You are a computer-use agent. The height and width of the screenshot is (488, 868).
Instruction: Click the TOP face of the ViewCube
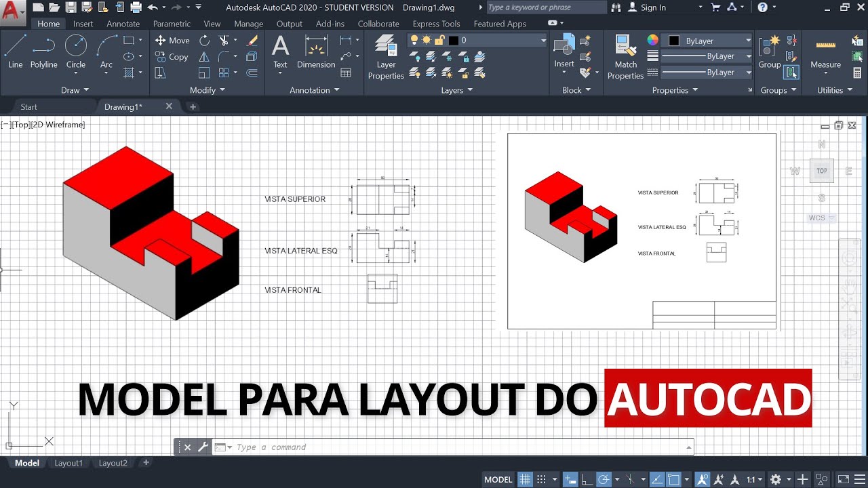click(822, 171)
